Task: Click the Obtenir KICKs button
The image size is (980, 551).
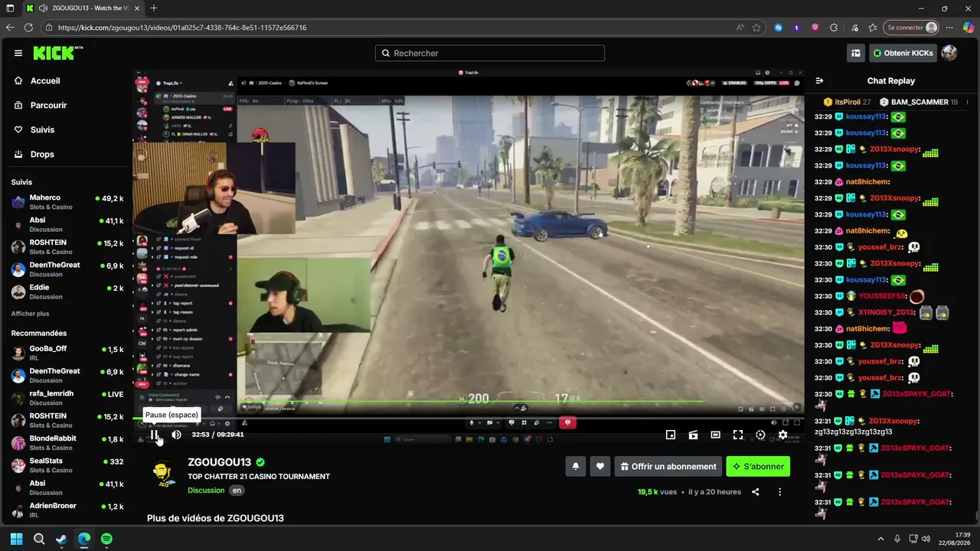Action: (903, 53)
